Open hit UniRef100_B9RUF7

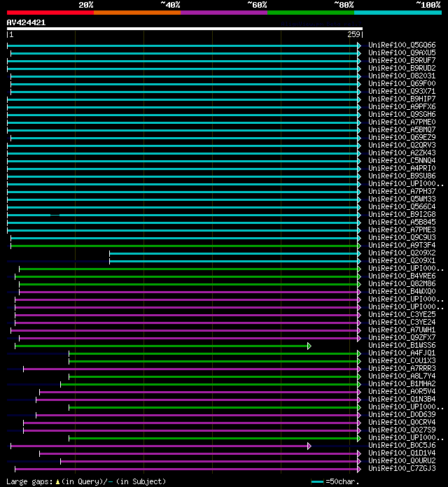coord(402,61)
